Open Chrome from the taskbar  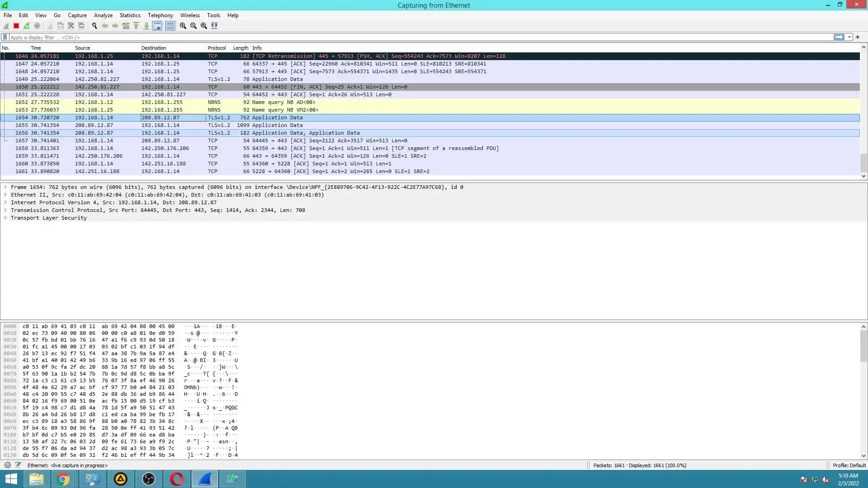click(x=63, y=479)
